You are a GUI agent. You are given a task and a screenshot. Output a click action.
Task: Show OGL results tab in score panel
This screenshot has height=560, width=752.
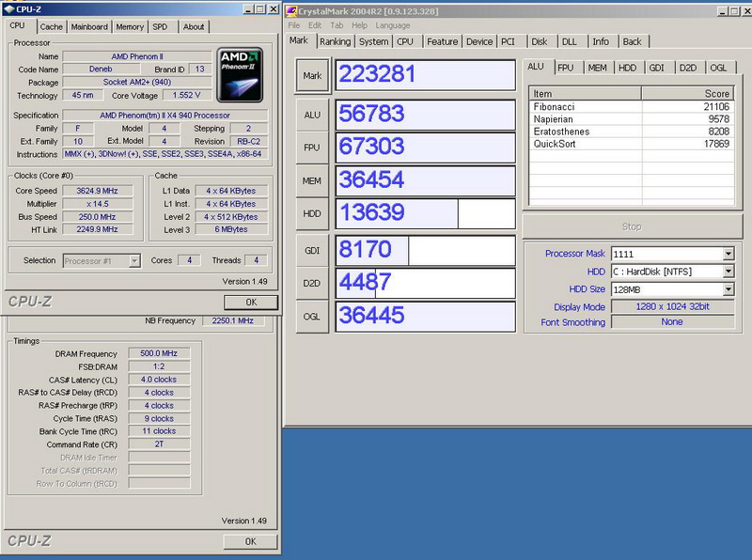pyautogui.click(x=718, y=68)
